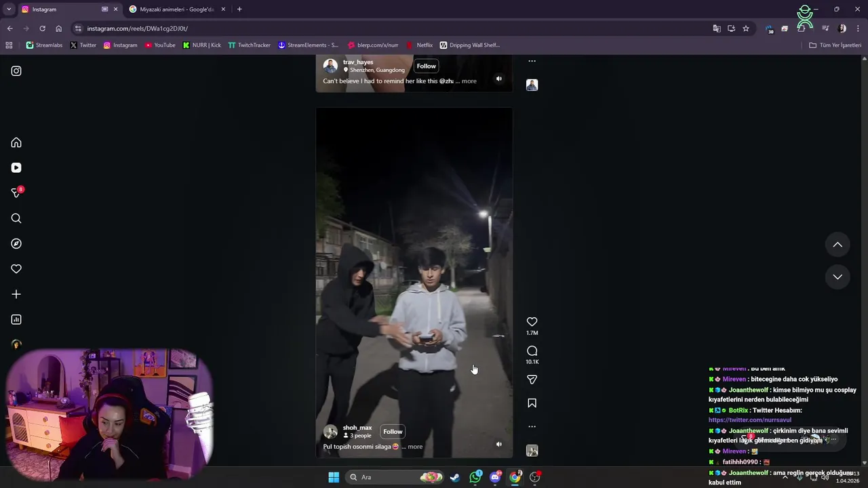
Task: Open Steam from the taskbar
Action: coord(455,477)
